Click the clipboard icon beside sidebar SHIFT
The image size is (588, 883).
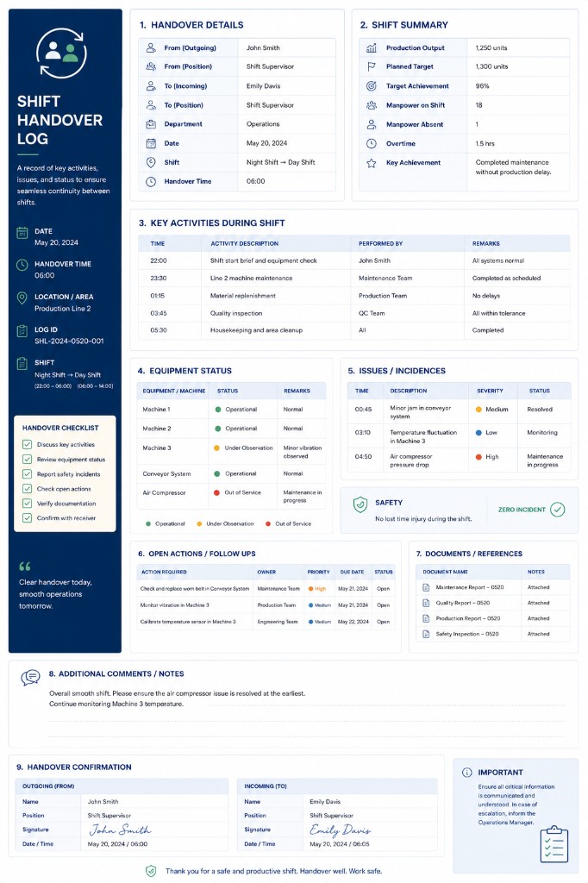[x=22, y=364]
